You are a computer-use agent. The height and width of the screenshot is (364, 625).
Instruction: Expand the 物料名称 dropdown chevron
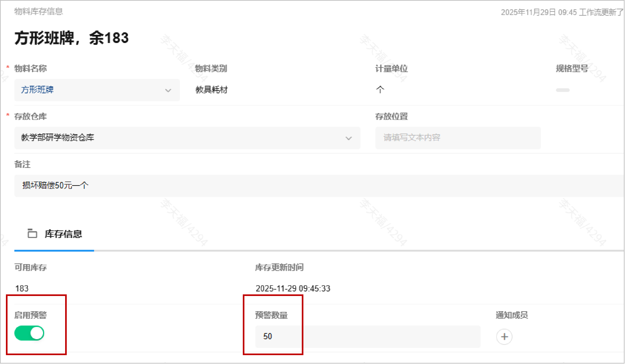tap(168, 91)
